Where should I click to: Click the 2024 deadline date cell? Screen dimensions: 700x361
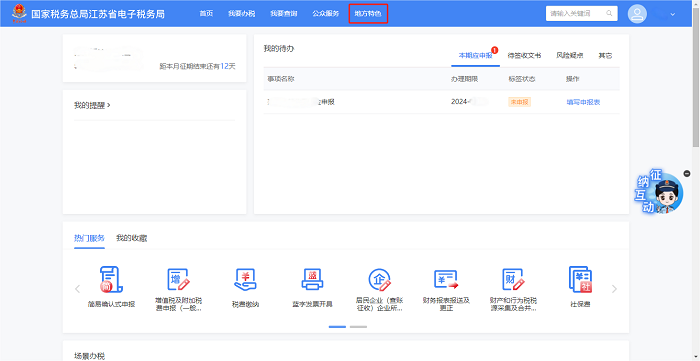pyautogui.click(x=469, y=102)
